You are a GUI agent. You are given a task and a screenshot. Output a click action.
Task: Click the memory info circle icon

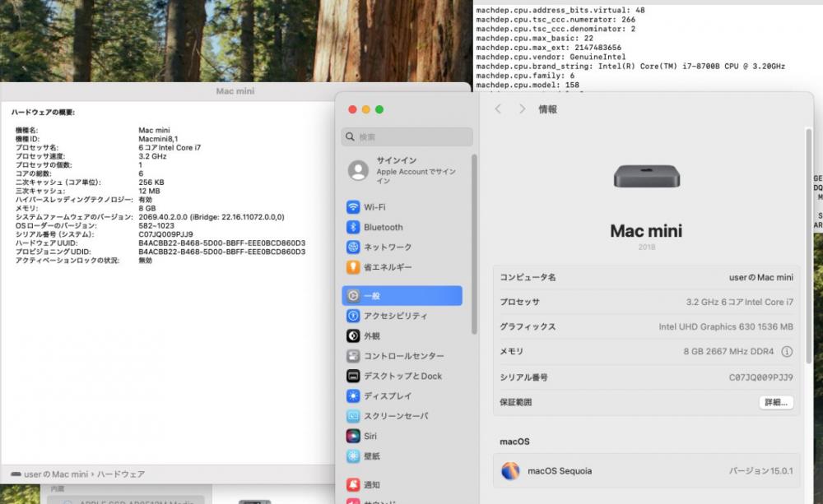(x=787, y=351)
